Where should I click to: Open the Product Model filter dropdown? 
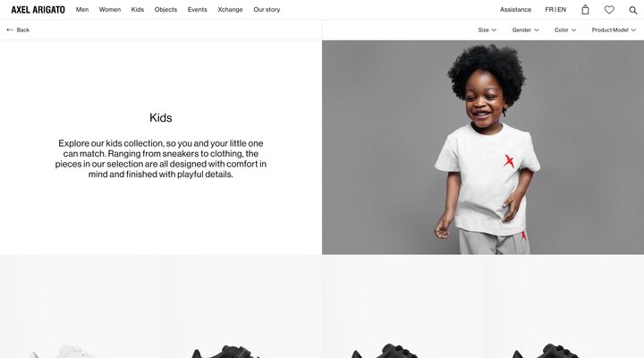614,30
